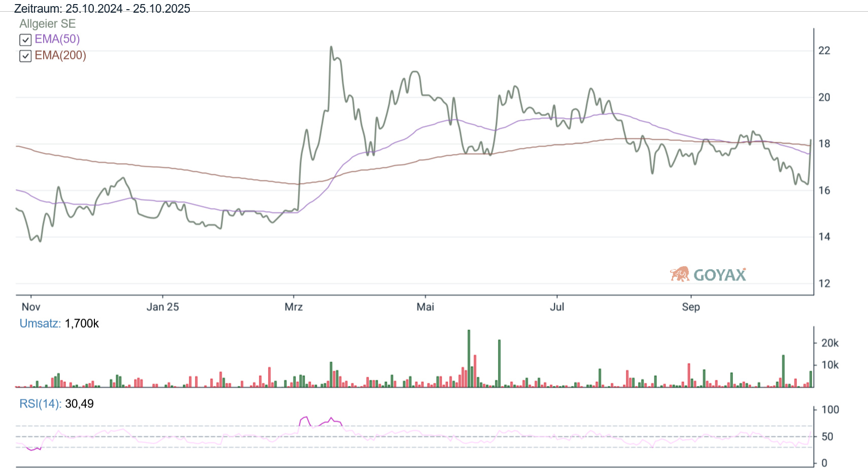Click the GOYAX bull logo icon
The image size is (868, 470).
pyautogui.click(x=680, y=274)
